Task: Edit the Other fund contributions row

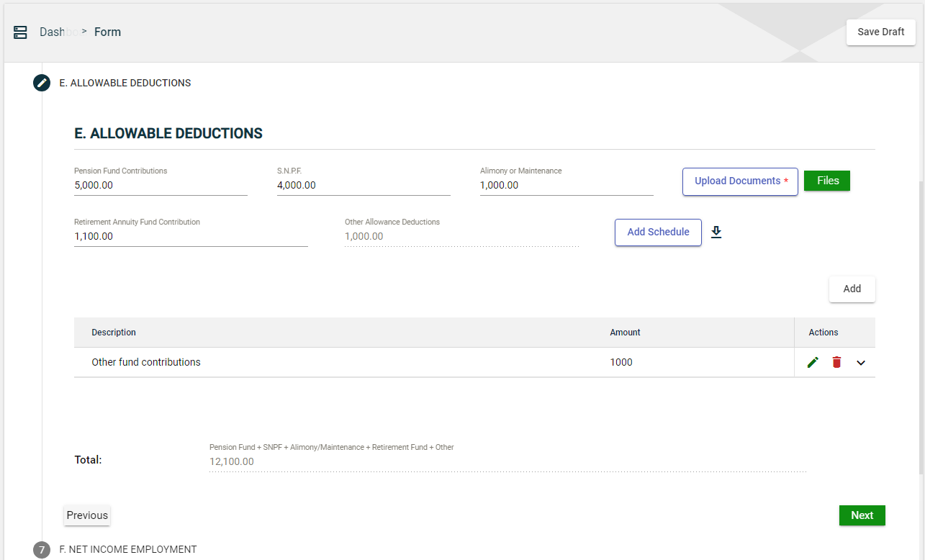Action: 813,362
